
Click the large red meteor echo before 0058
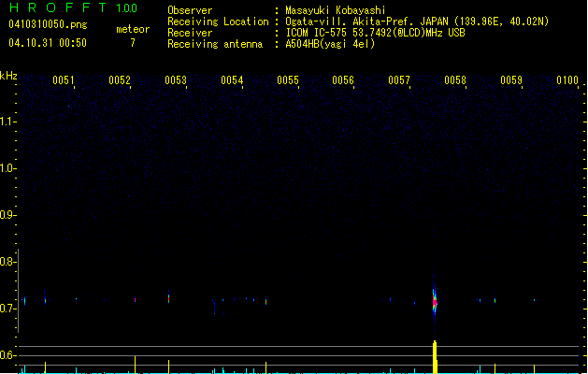435,302
